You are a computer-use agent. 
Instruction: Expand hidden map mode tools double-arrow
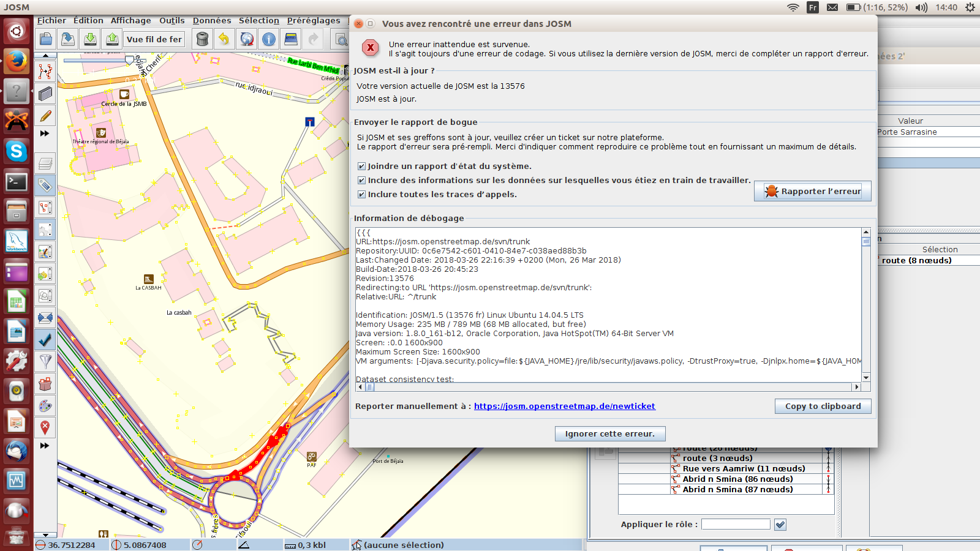point(45,133)
